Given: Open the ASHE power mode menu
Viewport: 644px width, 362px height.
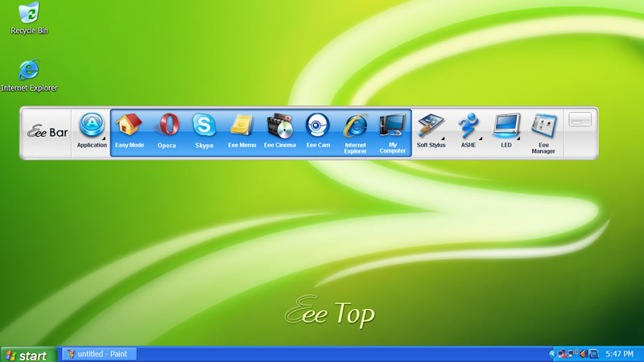Looking at the screenshot, I should tap(468, 127).
